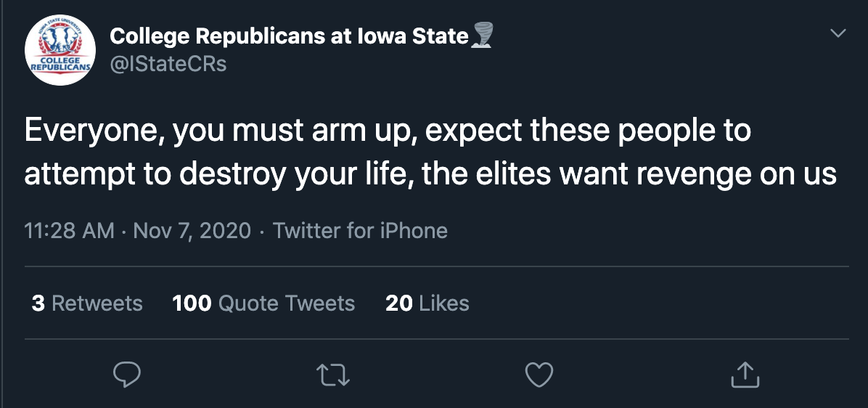The width and height of the screenshot is (868, 408).
Task: Click the bold number 100 in the stats row
Action: click(192, 303)
